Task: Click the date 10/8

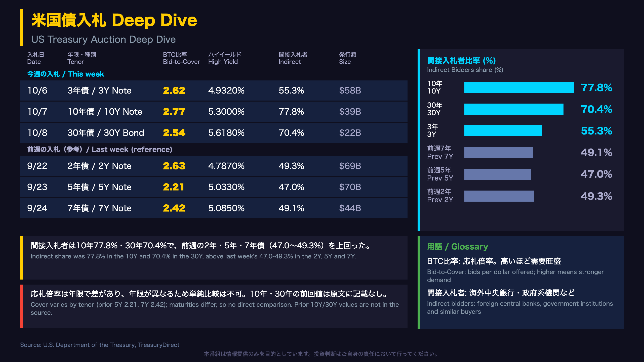Action: pos(37,133)
